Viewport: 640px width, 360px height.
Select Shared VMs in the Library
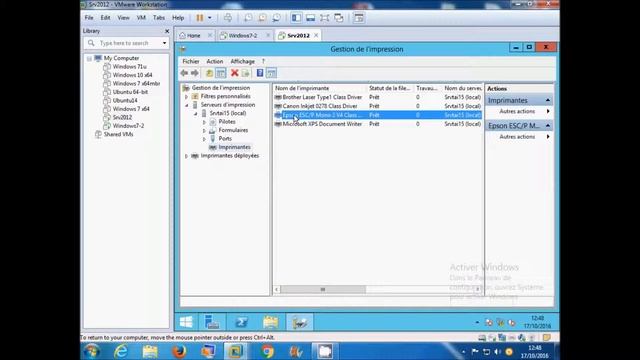click(118, 134)
